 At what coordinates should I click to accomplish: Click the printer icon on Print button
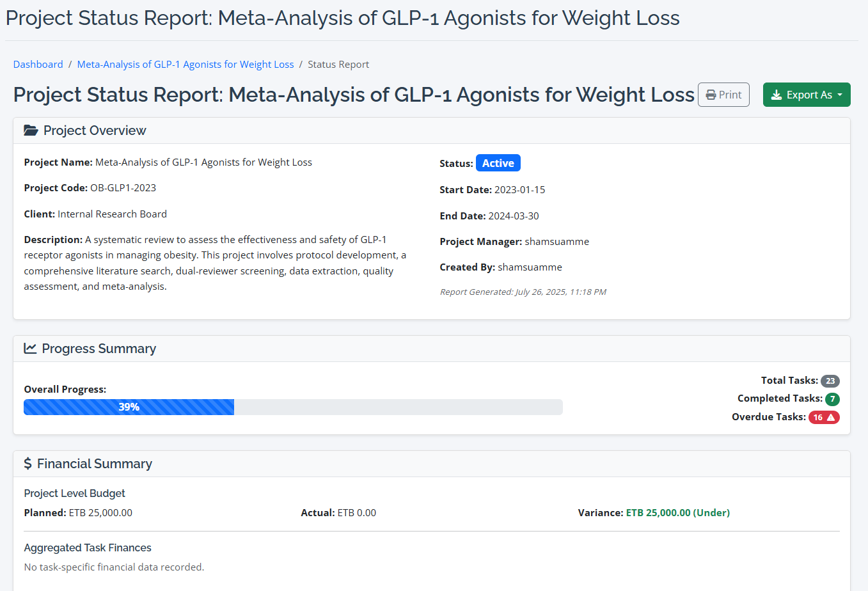coord(711,95)
